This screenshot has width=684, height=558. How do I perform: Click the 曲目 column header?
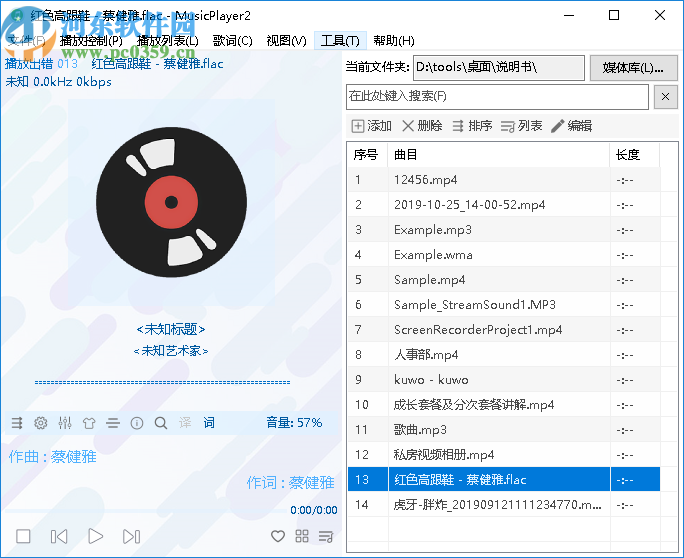tap(499, 154)
